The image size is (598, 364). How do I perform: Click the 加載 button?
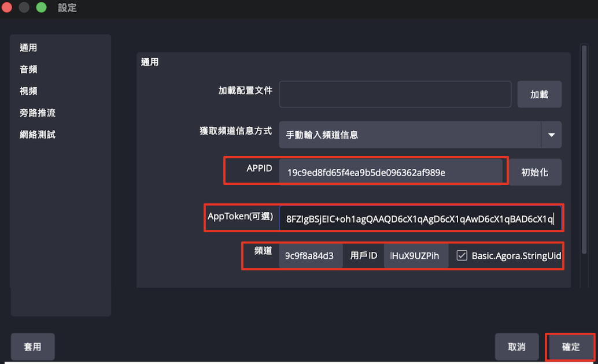pos(539,94)
